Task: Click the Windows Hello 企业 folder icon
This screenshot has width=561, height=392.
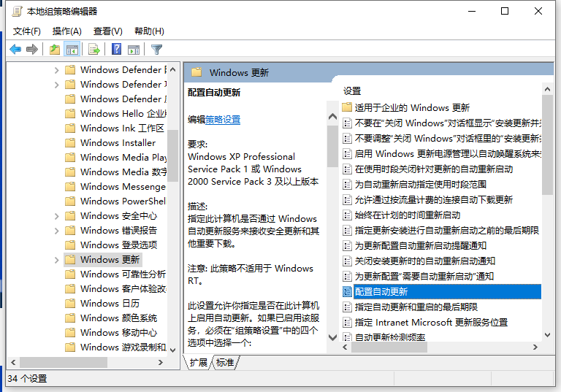Action: tap(70, 113)
